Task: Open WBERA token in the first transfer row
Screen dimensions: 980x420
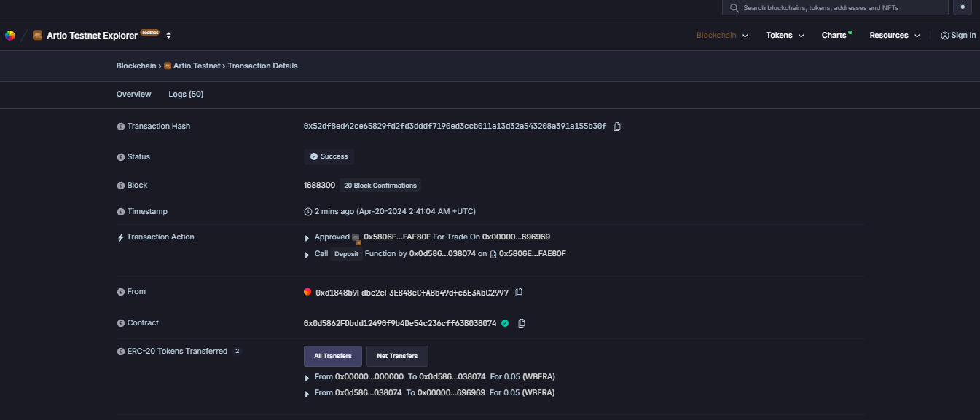Action: click(538, 377)
